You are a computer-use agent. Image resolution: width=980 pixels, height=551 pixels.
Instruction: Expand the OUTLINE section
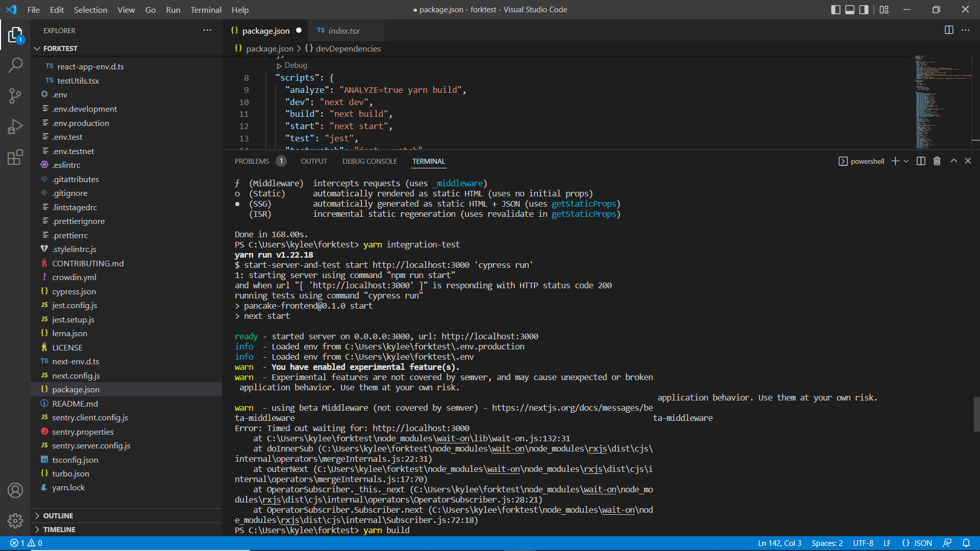58,515
